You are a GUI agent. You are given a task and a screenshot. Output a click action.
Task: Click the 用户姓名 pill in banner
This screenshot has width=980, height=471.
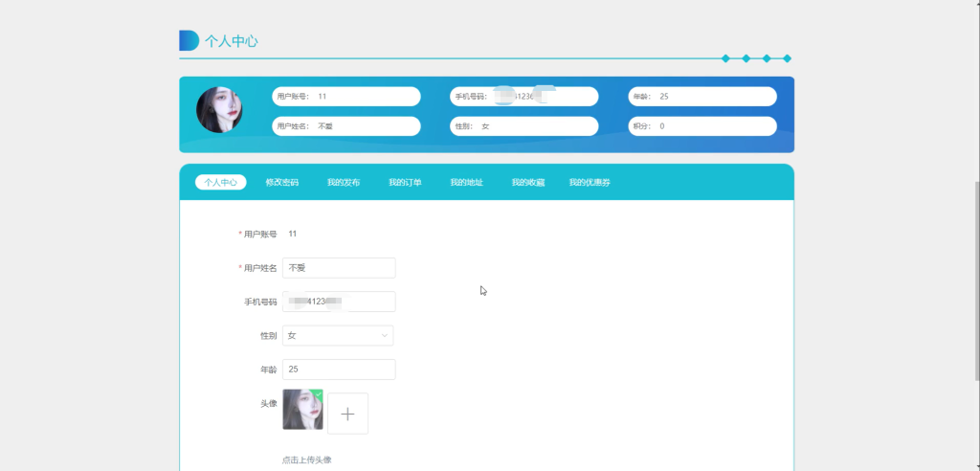346,125
